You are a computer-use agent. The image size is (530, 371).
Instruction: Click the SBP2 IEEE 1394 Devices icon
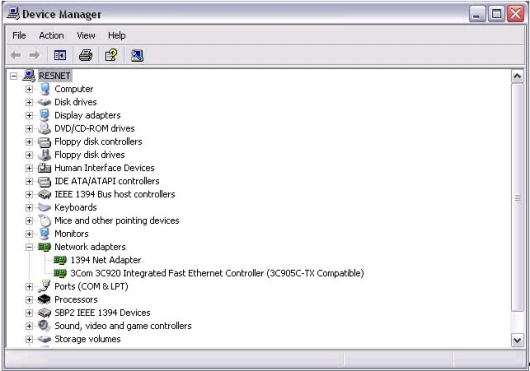(44, 313)
